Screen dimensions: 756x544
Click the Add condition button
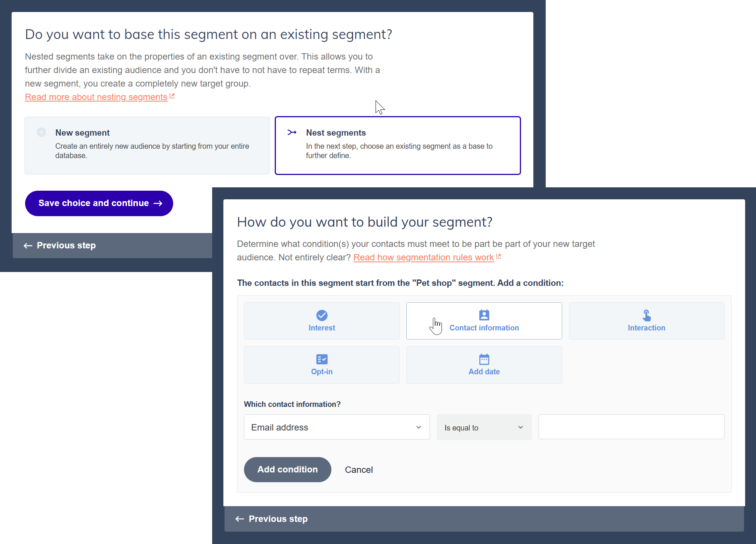point(287,469)
